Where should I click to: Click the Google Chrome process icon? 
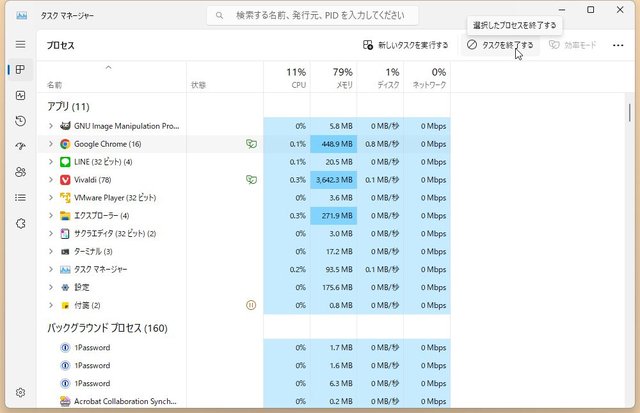click(65, 144)
